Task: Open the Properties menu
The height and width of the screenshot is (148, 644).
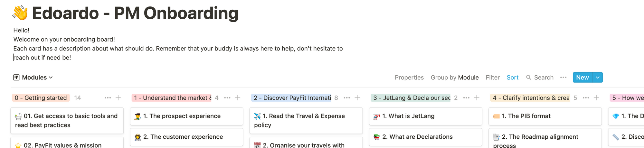Action: [409, 78]
